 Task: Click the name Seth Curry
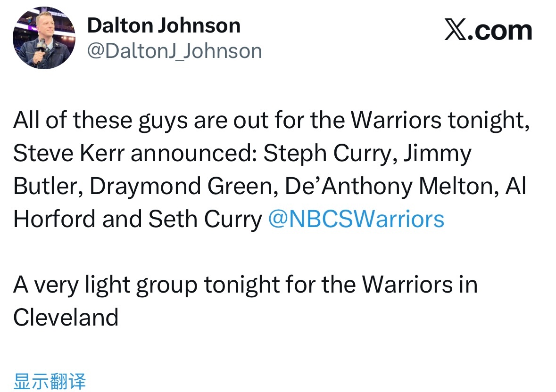(x=205, y=219)
